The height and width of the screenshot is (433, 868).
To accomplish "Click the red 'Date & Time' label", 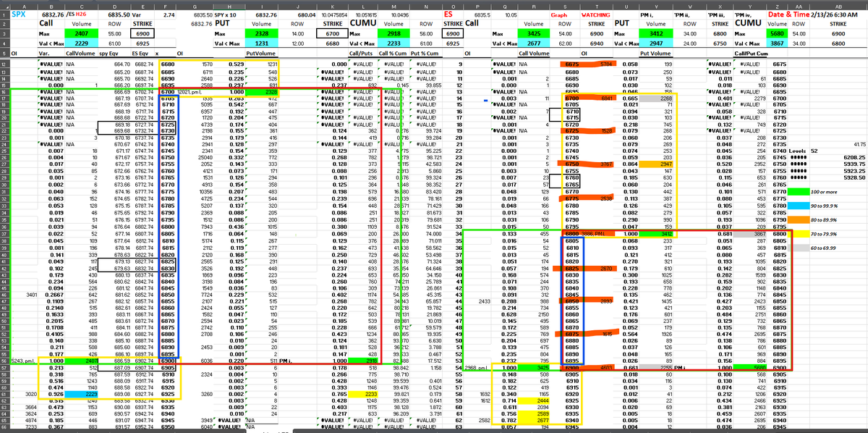I will pyautogui.click(x=789, y=14).
